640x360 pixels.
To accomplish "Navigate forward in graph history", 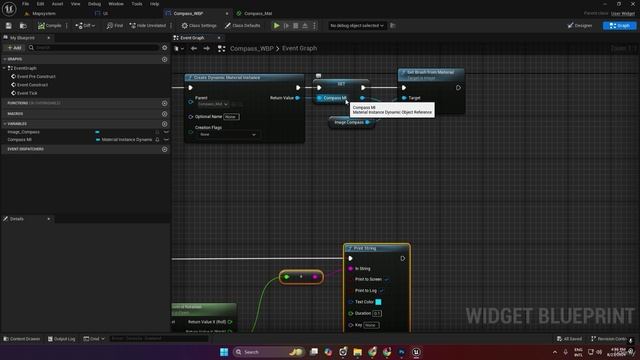I will tap(207, 49).
